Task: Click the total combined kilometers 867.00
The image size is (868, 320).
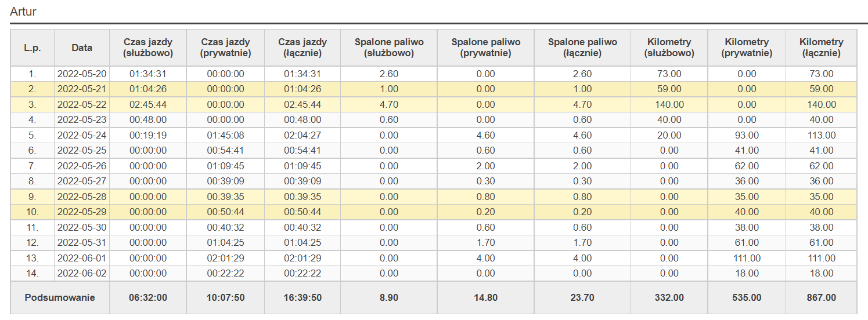Action: [x=821, y=298]
